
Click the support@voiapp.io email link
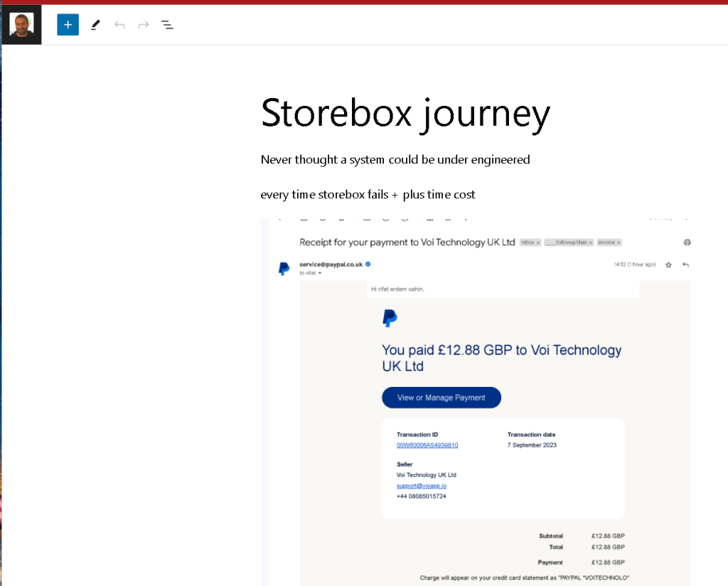pyautogui.click(x=422, y=486)
